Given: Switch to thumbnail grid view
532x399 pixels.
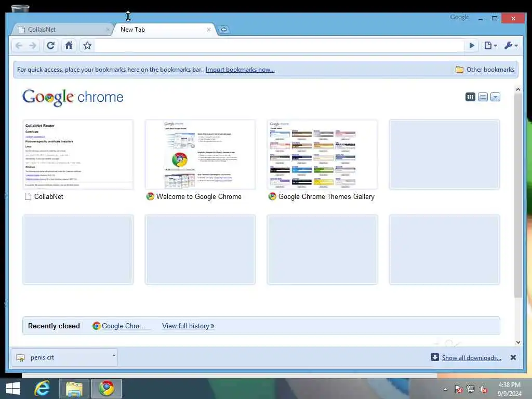Looking at the screenshot, I should (470, 97).
